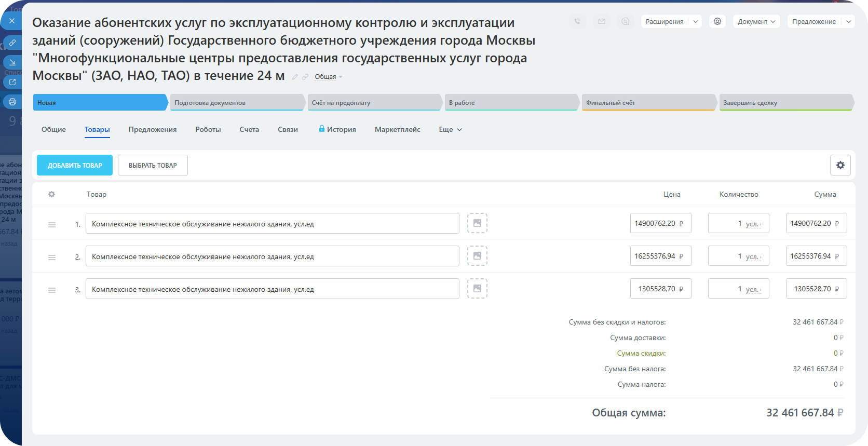Copy deal link via left sidebar link icon
Screen dimensions: 868x446
12,43
